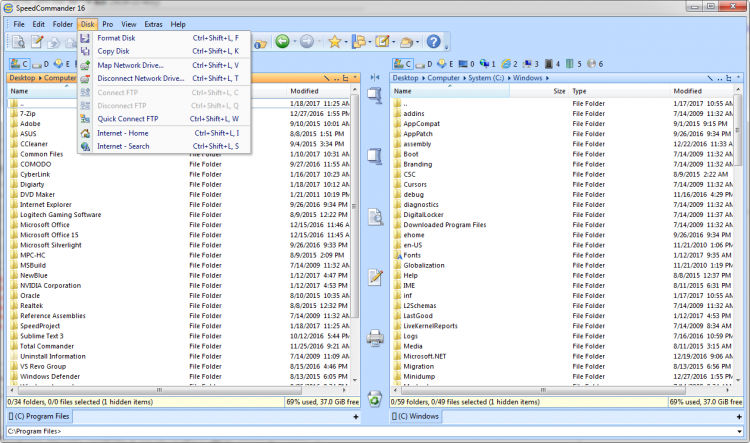Click the view file magnifier icon in center bar
This screenshot has height=443, width=750.
pyautogui.click(x=375, y=217)
